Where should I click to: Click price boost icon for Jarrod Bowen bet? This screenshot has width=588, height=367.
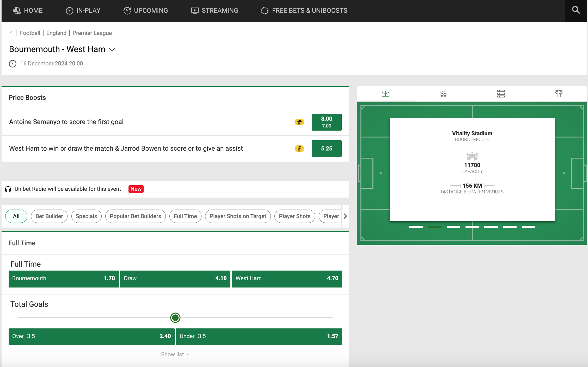point(299,149)
